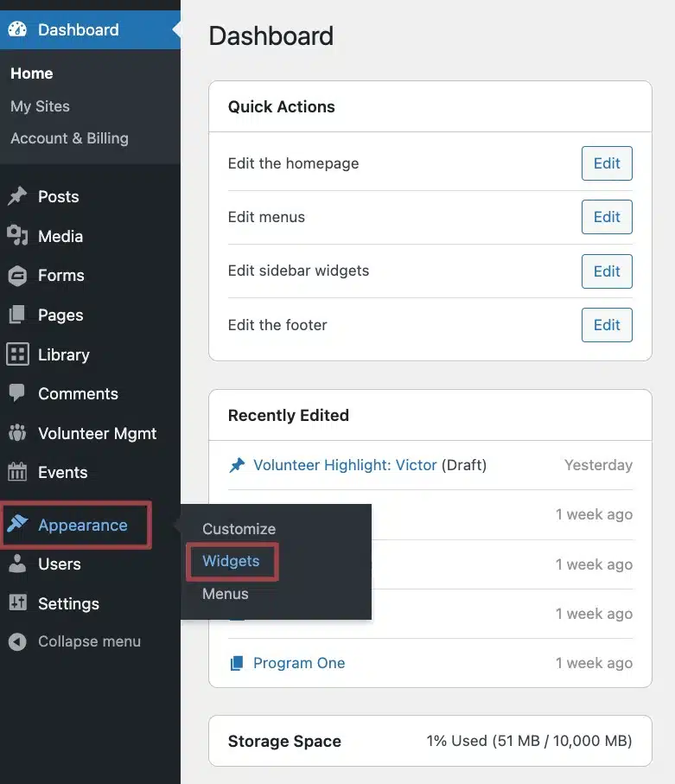This screenshot has width=675, height=784.
Task: Open the Settings menu label
Action: tap(68, 603)
